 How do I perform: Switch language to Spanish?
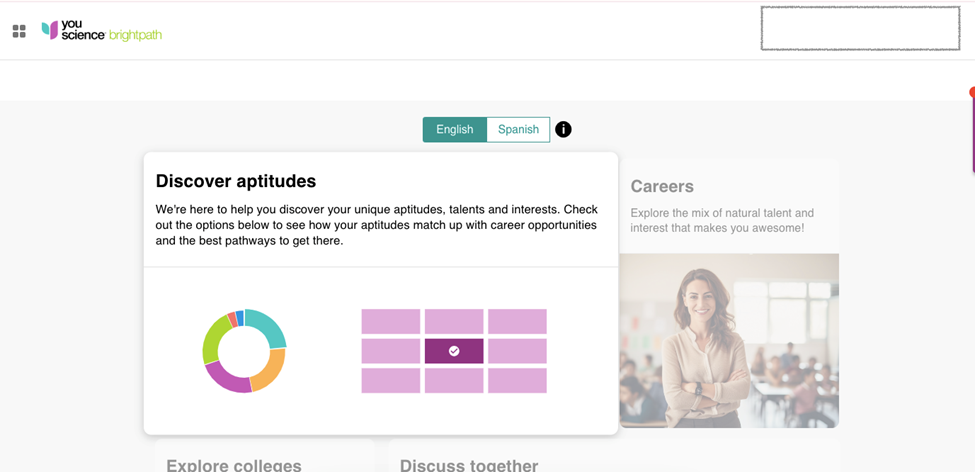point(518,129)
